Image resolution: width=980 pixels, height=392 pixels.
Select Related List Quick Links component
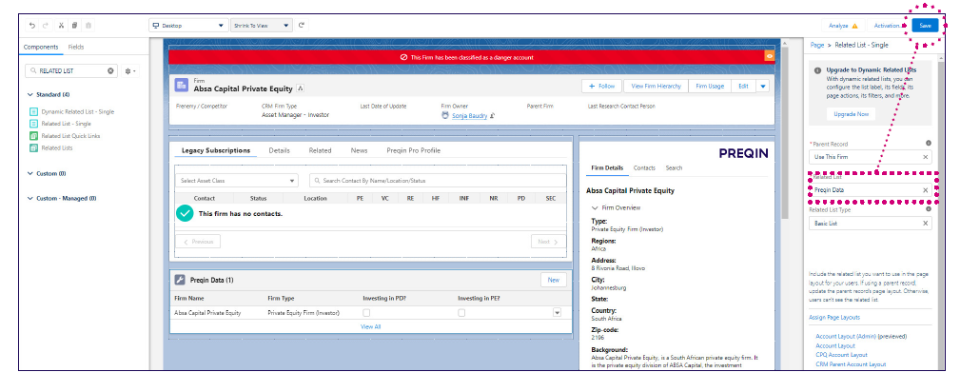pos(65,136)
